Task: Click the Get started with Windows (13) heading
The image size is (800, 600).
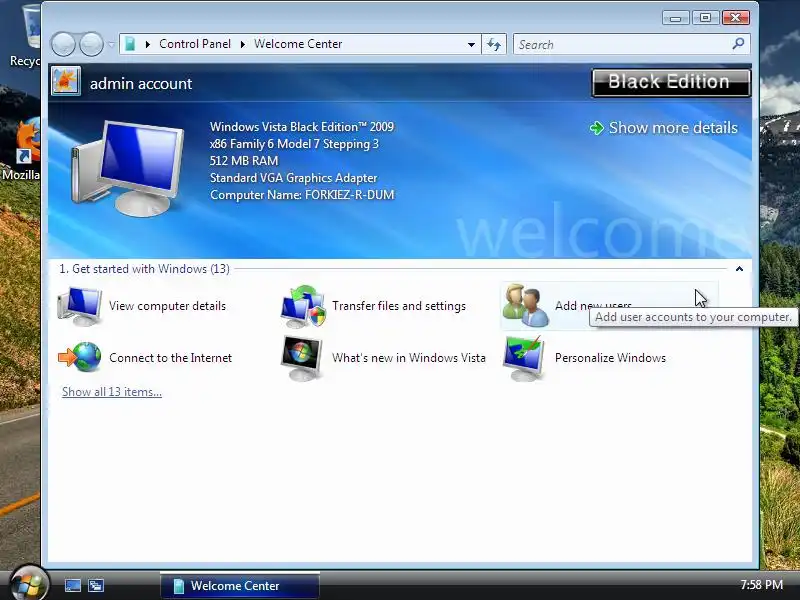Action: [x=144, y=269]
